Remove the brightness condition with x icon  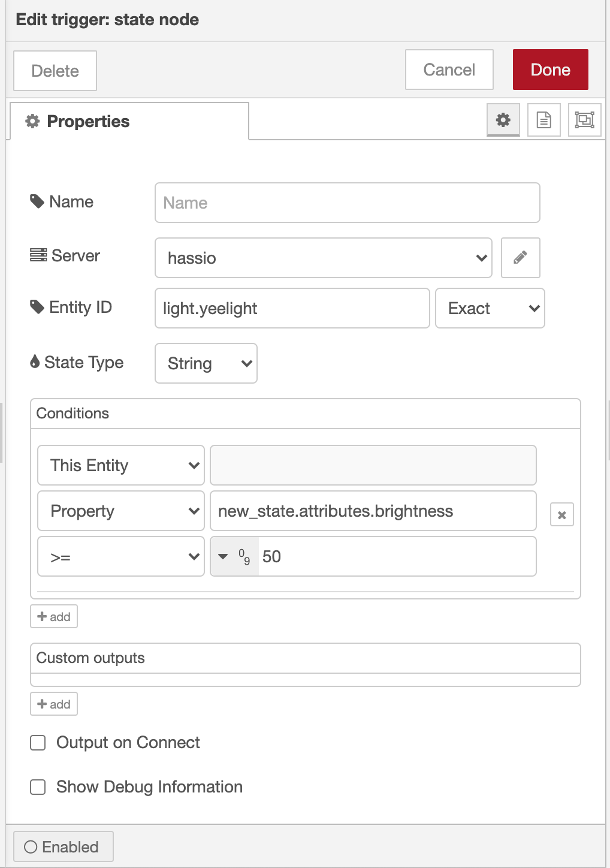(562, 514)
